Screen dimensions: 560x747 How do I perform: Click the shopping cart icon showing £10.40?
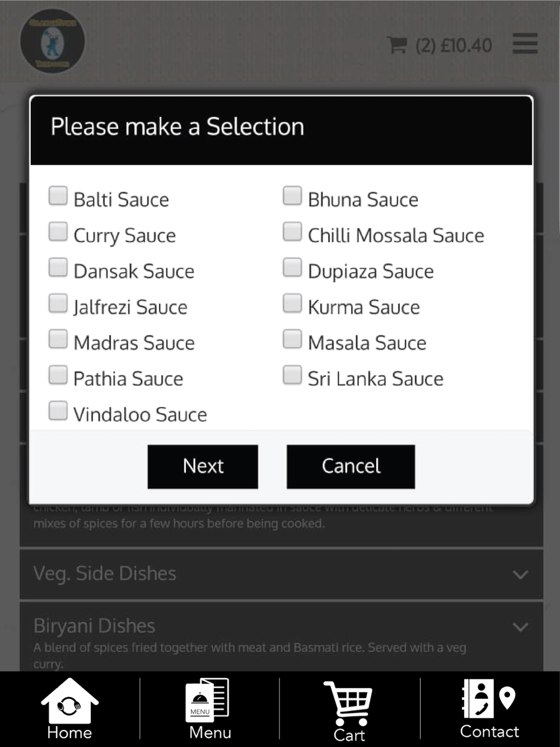point(440,45)
